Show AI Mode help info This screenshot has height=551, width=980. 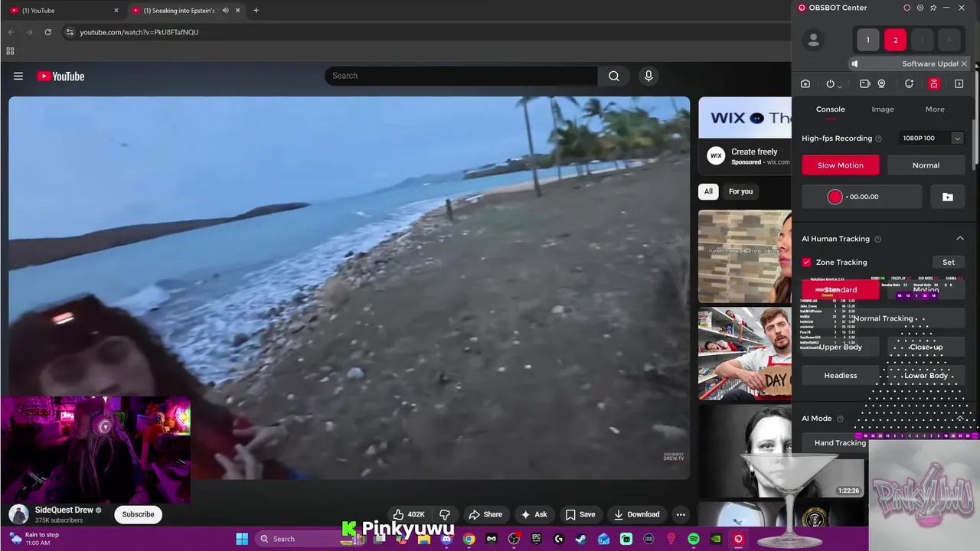(x=840, y=419)
